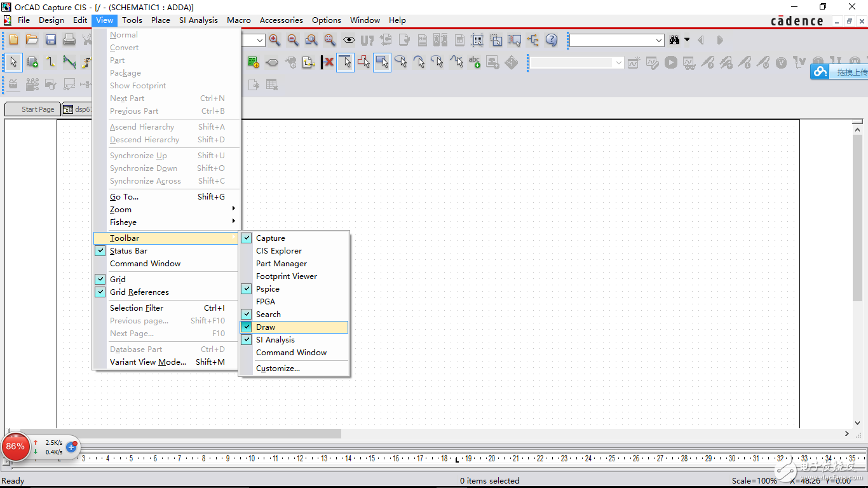Viewport: 868px width, 488px height.
Task: Open a design with the folder icon
Action: (32, 40)
